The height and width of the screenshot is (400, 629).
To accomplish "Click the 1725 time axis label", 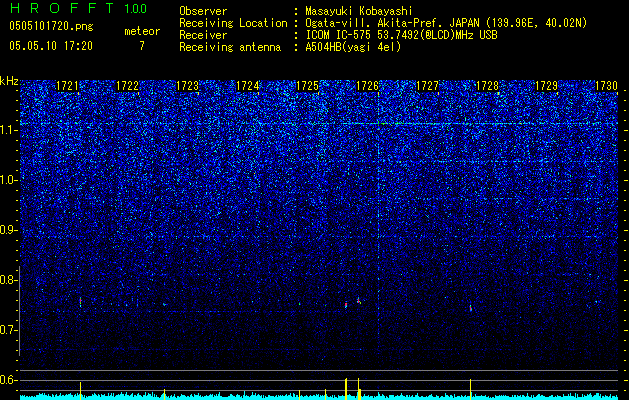I will 307,86.
